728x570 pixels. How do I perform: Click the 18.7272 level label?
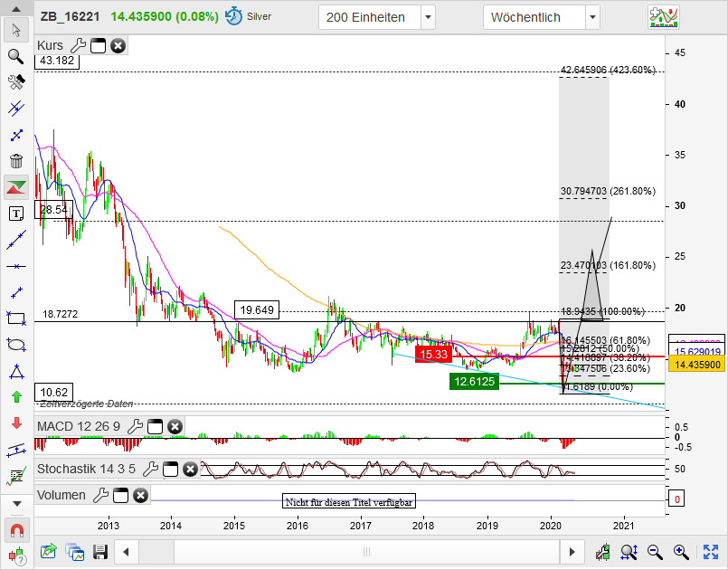[61, 314]
